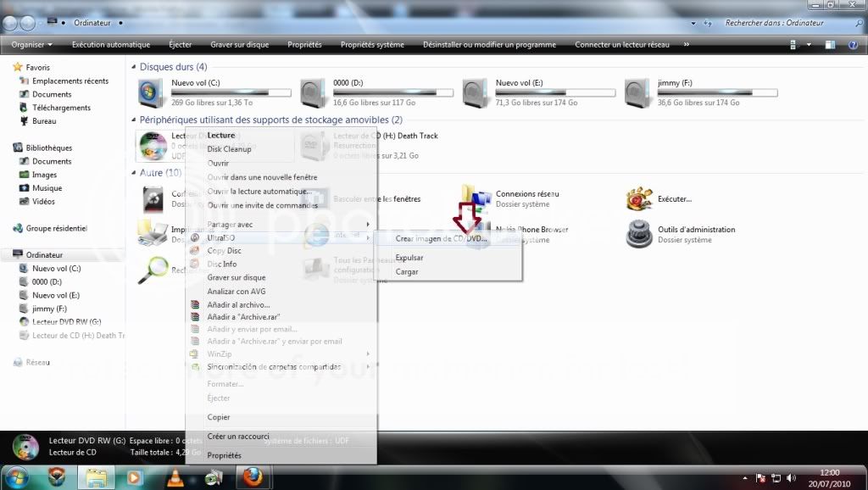Click the Action Center flag tray icon
This screenshot has height=490, width=868.
tap(760, 478)
